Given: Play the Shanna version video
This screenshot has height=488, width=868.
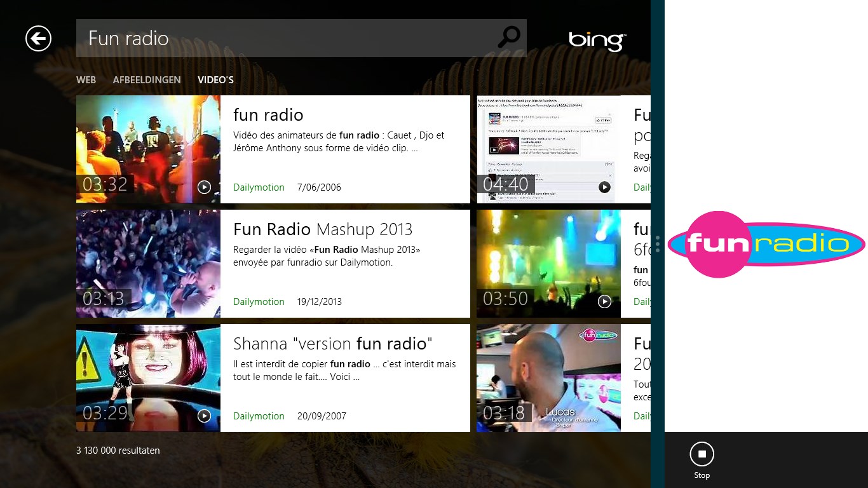Looking at the screenshot, I should tap(204, 416).
